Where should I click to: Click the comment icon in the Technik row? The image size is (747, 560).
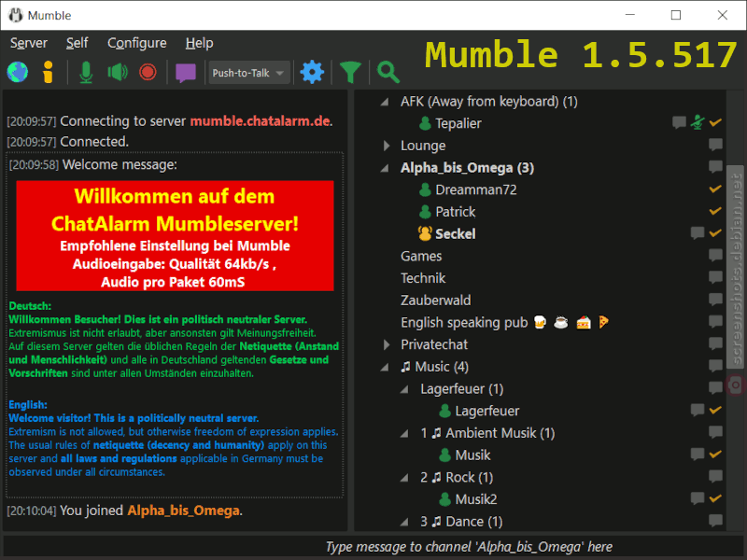(715, 277)
